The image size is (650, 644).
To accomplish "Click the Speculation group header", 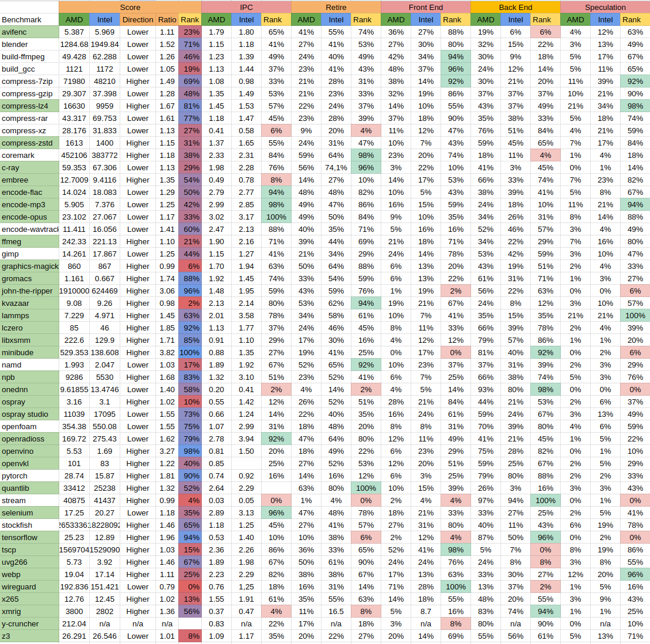I will click(x=605, y=7).
